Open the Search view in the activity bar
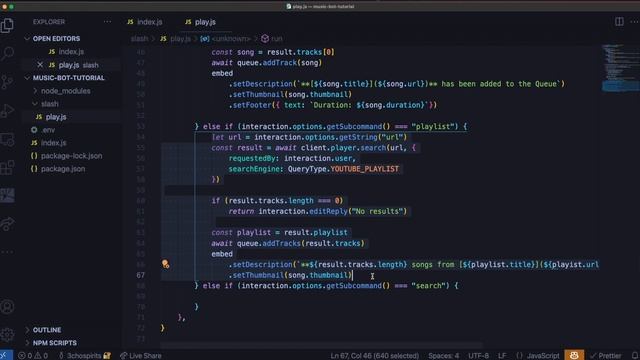The height and width of the screenshot is (360, 640). click(x=7, y=53)
